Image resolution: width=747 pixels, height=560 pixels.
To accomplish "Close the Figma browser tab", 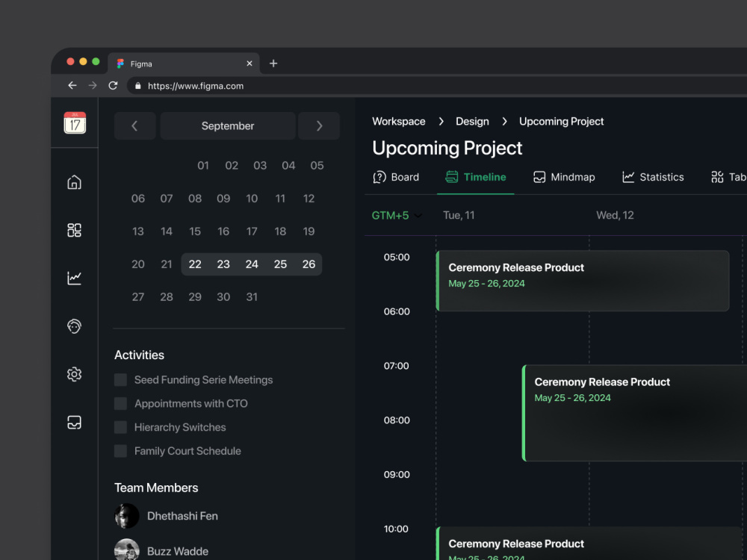I will [x=249, y=63].
